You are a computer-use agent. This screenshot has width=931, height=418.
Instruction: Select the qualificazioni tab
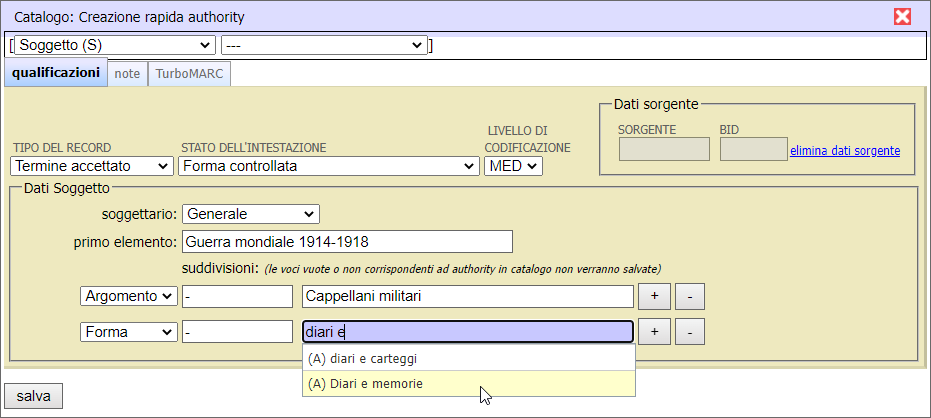point(56,73)
